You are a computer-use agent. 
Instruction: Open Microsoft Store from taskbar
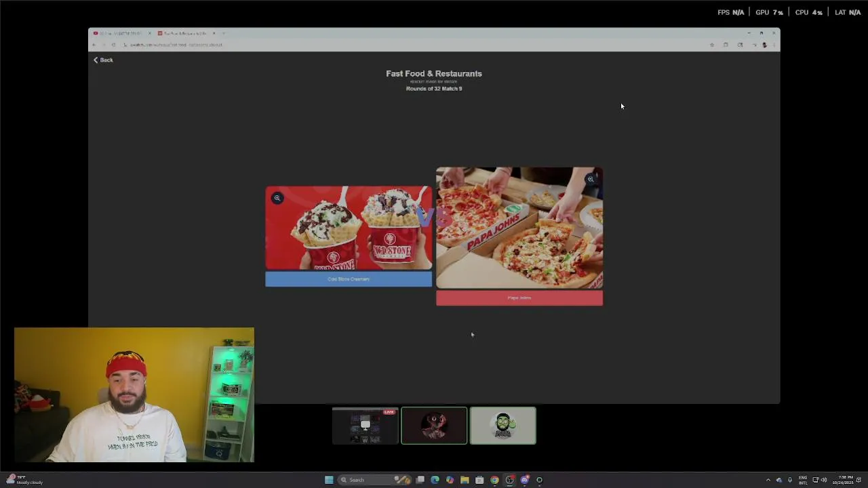coord(479,480)
